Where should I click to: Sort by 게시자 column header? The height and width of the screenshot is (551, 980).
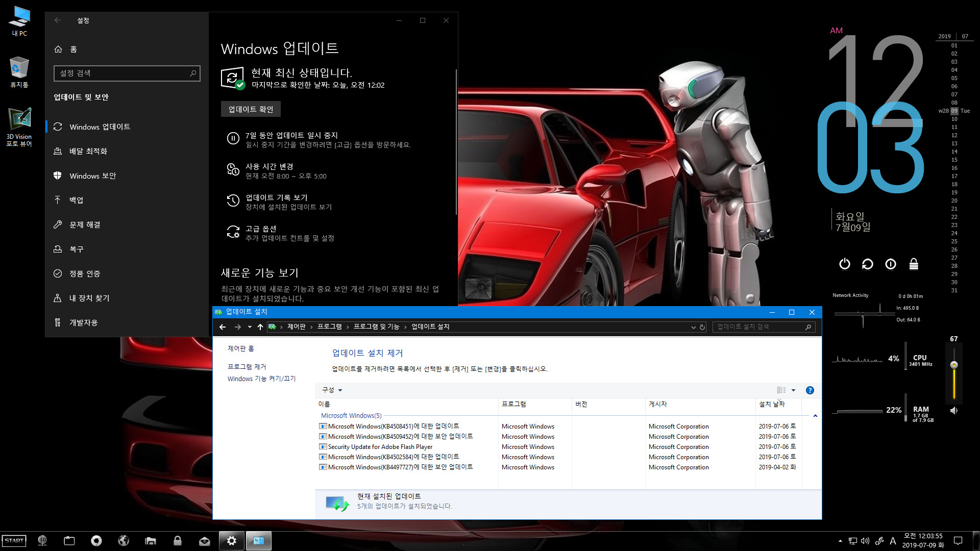pyautogui.click(x=700, y=404)
